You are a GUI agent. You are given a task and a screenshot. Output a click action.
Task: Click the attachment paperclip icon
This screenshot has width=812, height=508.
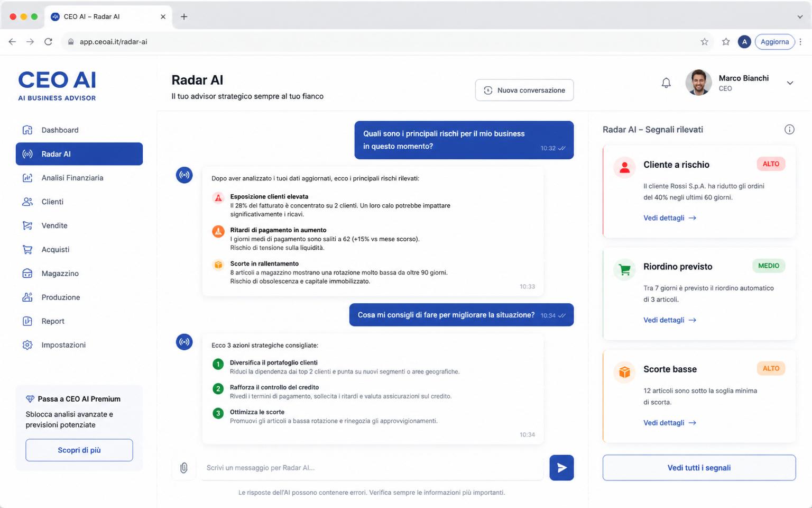point(183,468)
